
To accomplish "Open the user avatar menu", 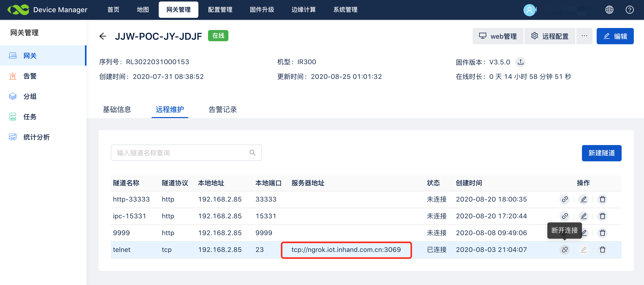I will (530, 10).
